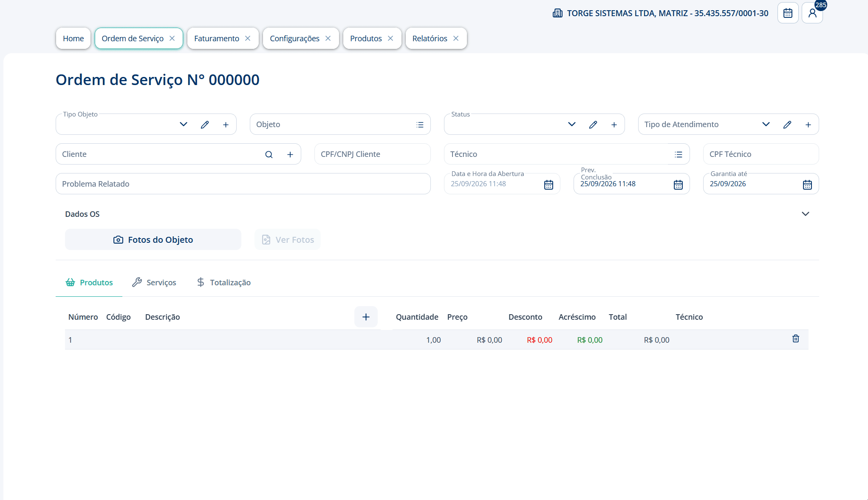The width and height of the screenshot is (868, 500).
Task: Expand the Status dropdown
Action: 572,125
